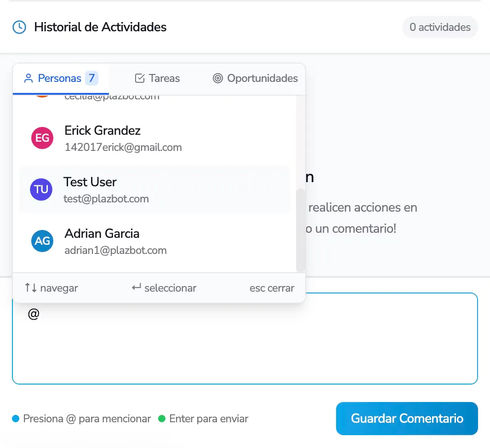Click the clock icon beside Historial de Actividades
Viewport: 490px width, 448px height.
[x=19, y=27]
